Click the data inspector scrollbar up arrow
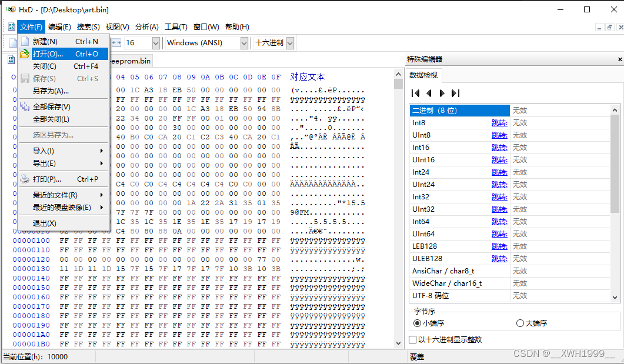The height and width of the screenshot is (364, 624). click(x=615, y=110)
